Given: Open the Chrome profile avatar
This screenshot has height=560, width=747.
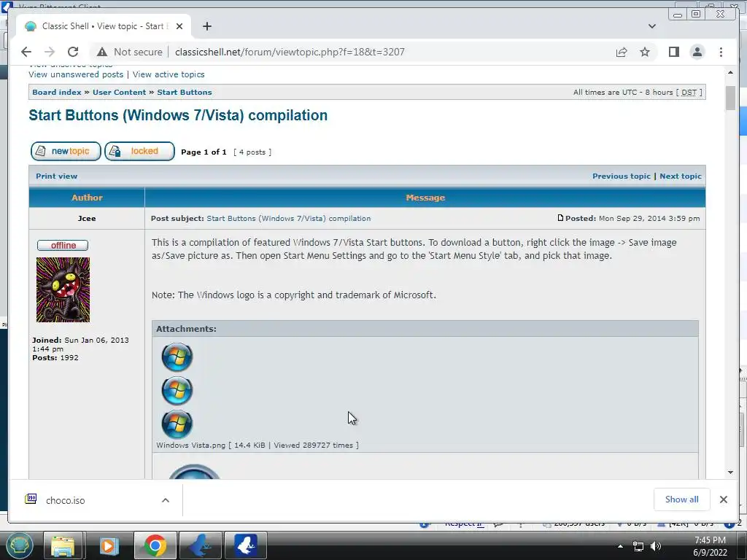Looking at the screenshot, I should (x=697, y=52).
